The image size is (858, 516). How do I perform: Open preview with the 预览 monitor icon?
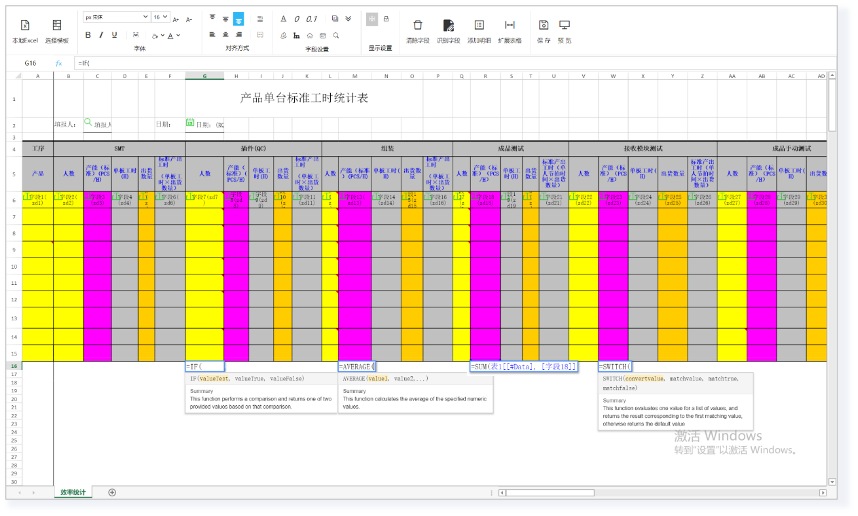tap(565, 26)
